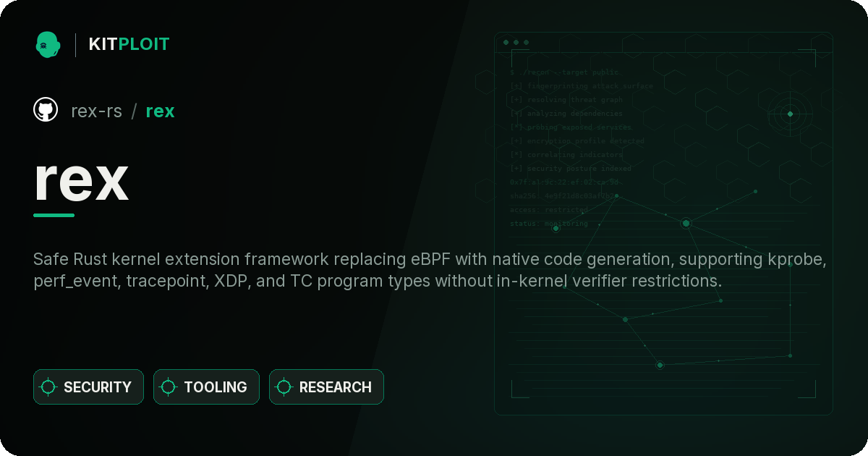Click the GitHub octocat icon
The image size is (868, 456).
46,110
